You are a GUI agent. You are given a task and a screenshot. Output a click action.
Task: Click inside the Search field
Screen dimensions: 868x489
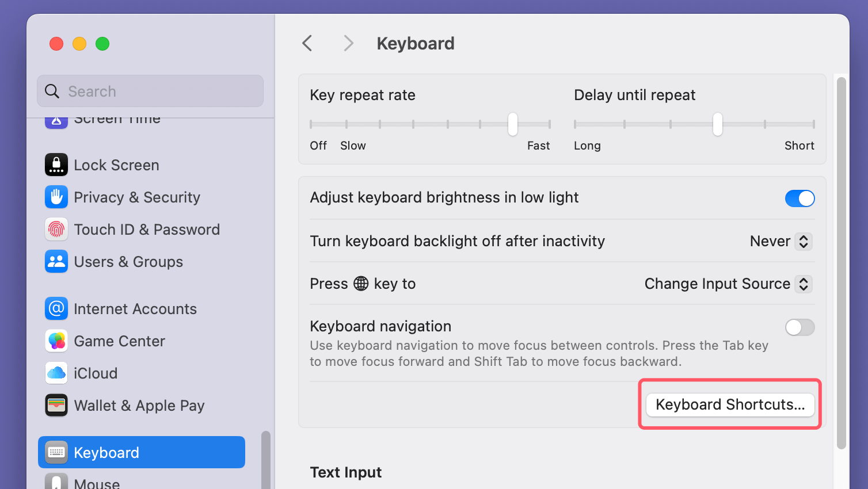click(150, 91)
